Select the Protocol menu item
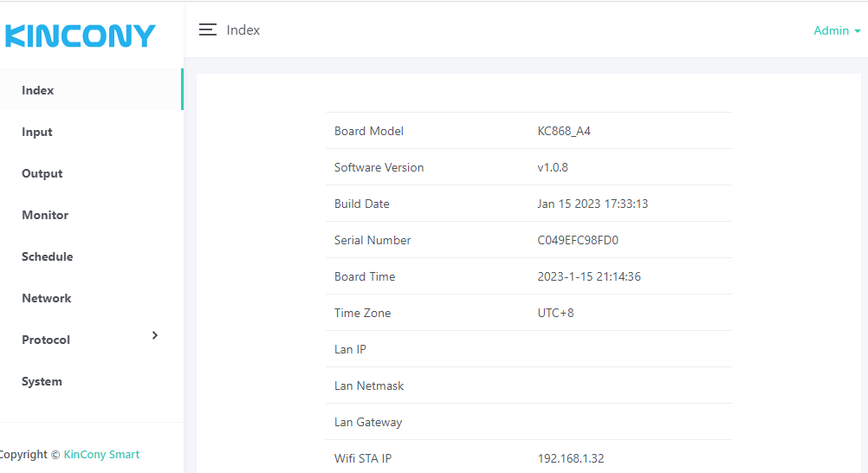Screen dimensions: 868x473 click(46, 340)
